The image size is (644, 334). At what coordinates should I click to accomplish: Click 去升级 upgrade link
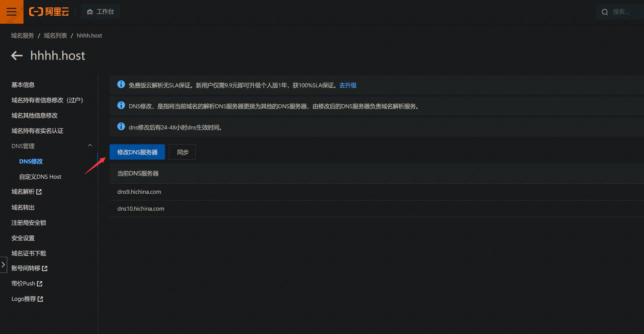pos(348,85)
